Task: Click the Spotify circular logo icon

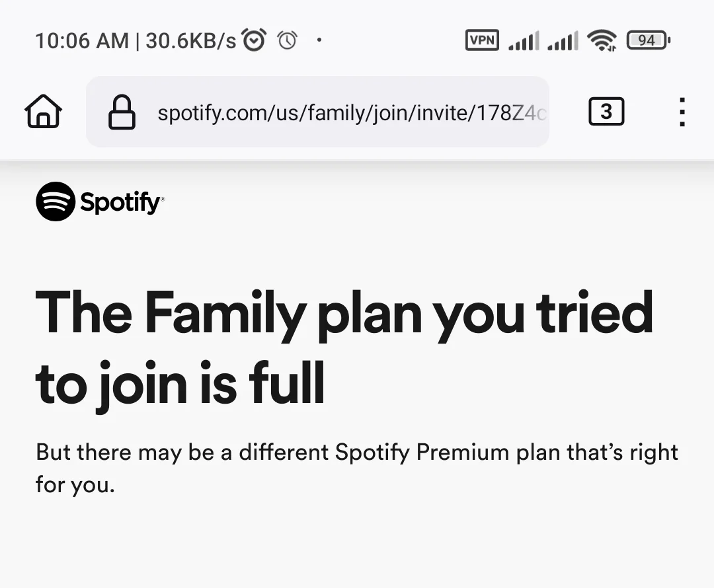Action: pyautogui.click(x=56, y=202)
